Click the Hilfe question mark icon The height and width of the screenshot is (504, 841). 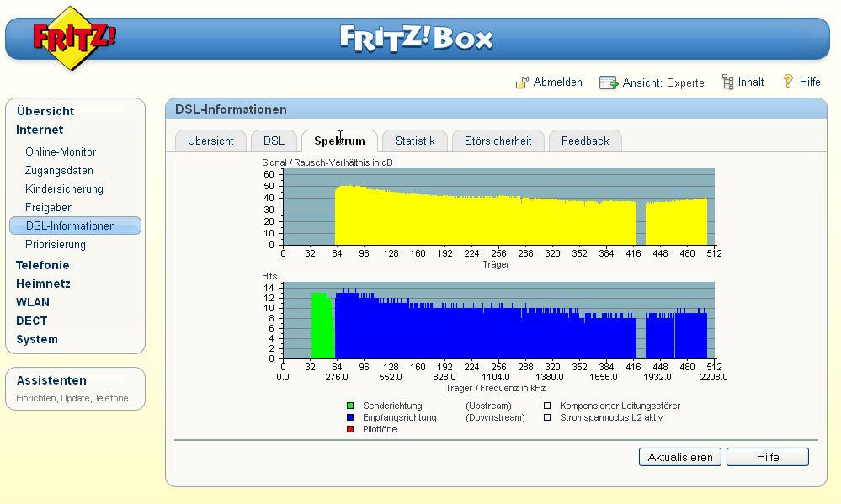pos(788,82)
